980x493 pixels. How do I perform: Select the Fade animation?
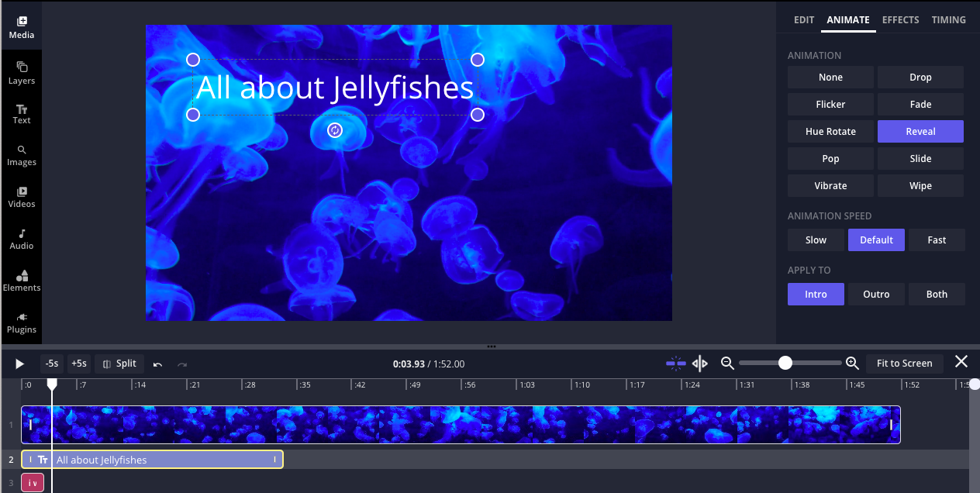920,104
